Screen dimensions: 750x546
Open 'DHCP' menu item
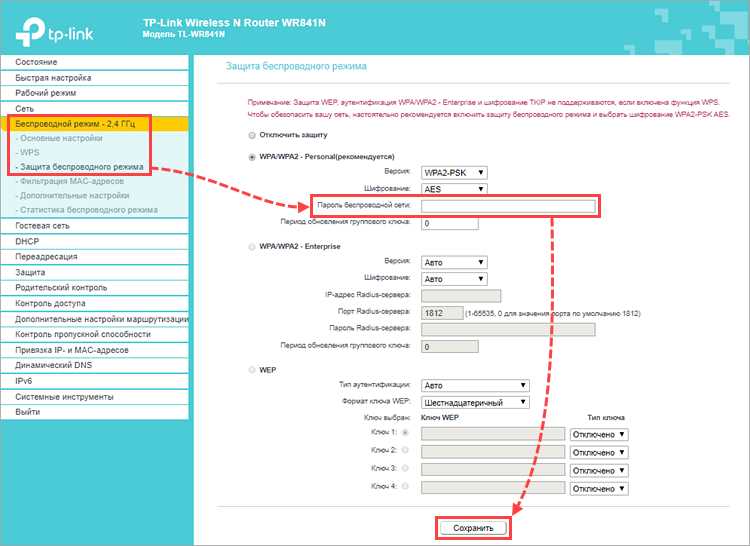coord(95,241)
